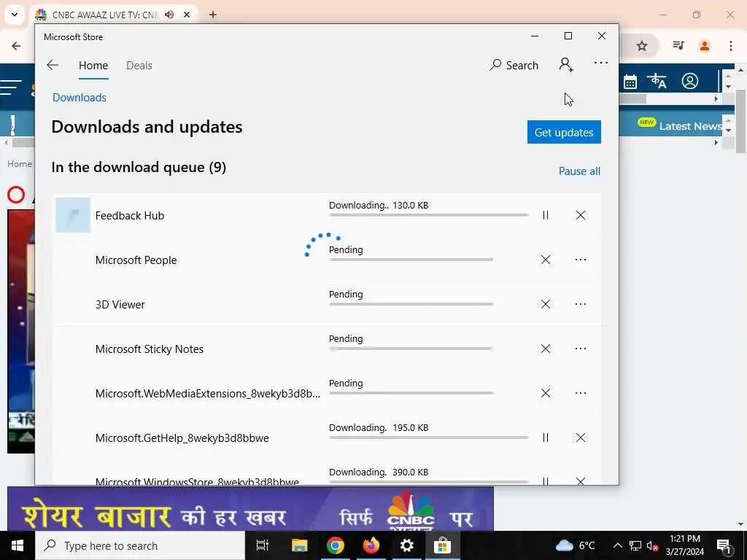Show hidden system tray icons
The image size is (747, 560).
pyautogui.click(x=617, y=545)
